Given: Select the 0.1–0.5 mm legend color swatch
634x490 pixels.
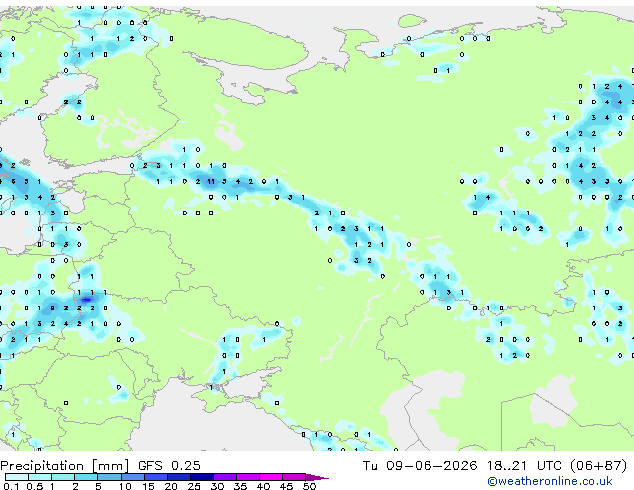Looking at the screenshot, I should click(x=17, y=477).
